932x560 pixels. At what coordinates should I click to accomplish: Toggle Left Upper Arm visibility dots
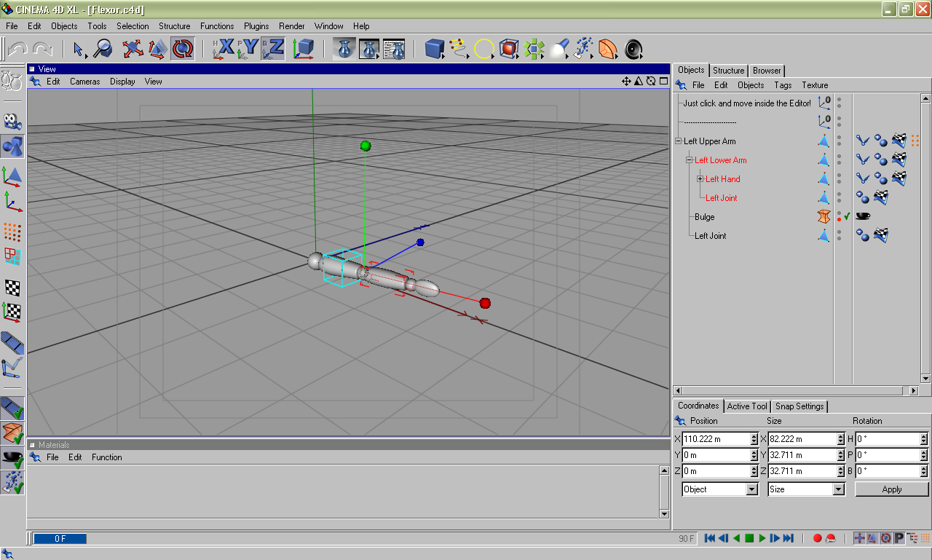click(839, 141)
